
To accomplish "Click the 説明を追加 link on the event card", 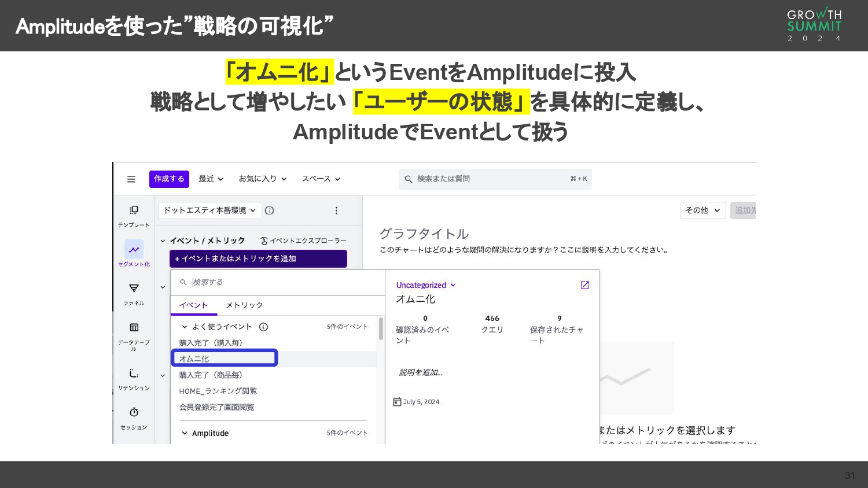I will (420, 372).
